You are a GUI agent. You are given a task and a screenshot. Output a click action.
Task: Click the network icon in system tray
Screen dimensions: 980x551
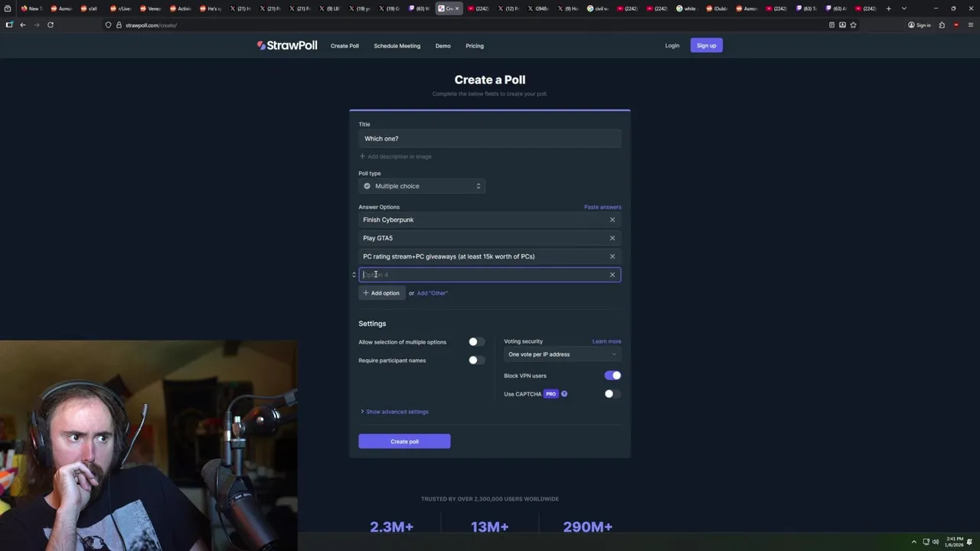tap(926, 542)
